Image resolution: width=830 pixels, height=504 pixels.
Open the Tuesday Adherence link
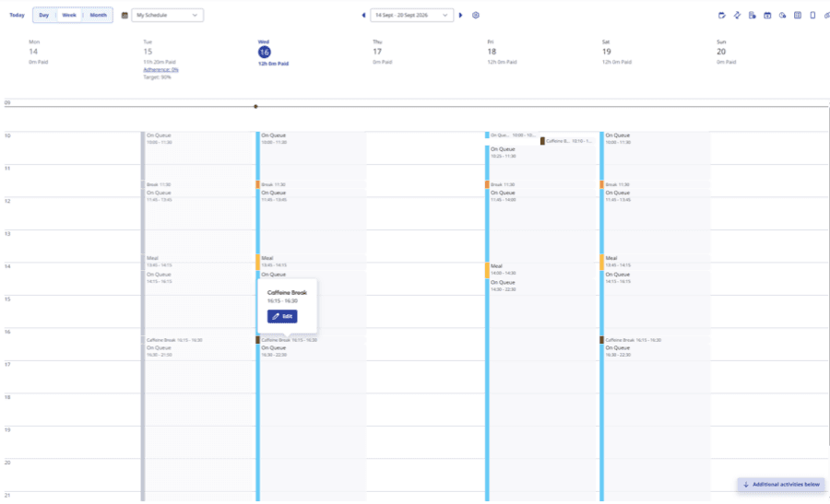(160, 69)
